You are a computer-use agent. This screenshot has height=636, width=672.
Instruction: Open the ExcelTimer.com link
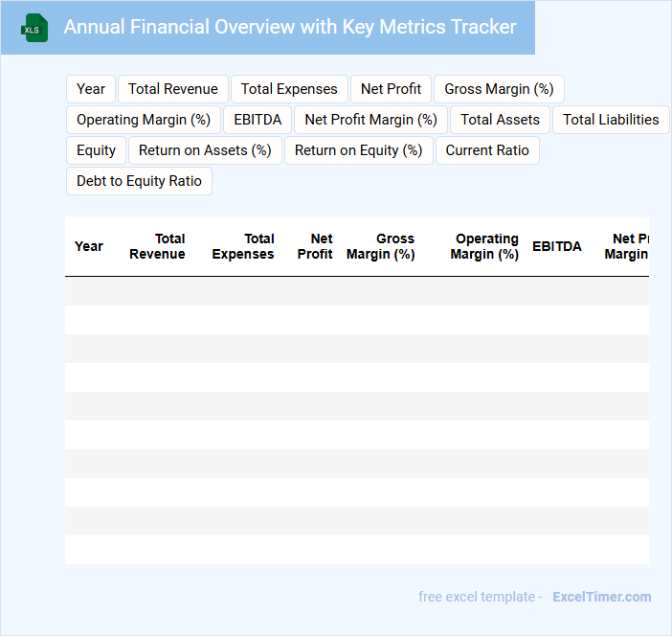coord(601,597)
